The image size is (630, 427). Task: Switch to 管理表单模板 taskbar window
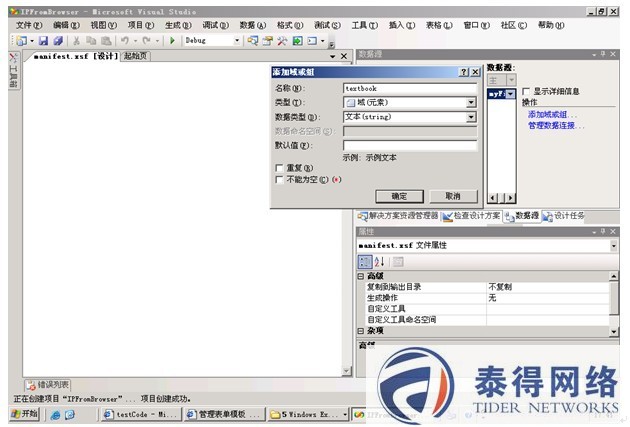tap(225, 415)
